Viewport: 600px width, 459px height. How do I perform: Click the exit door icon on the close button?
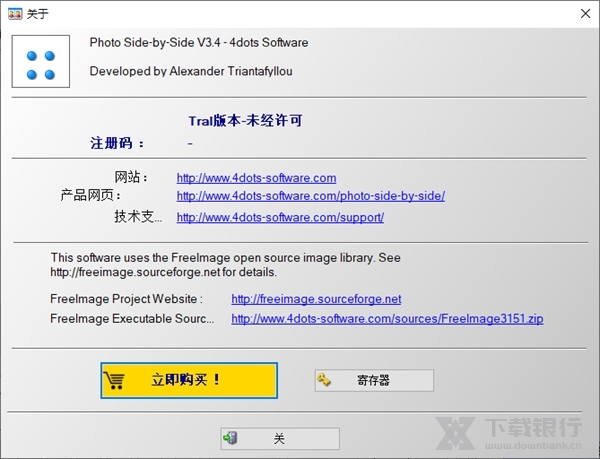pos(231,438)
